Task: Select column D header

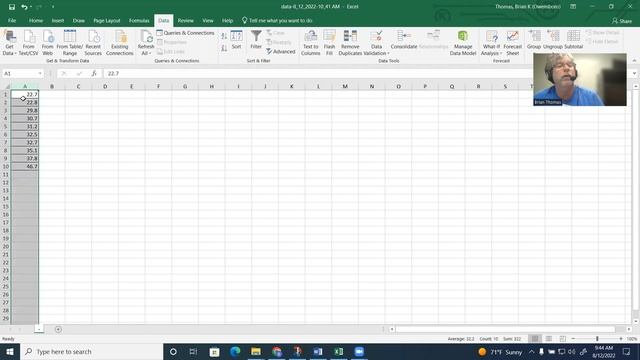Action: tap(105, 86)
